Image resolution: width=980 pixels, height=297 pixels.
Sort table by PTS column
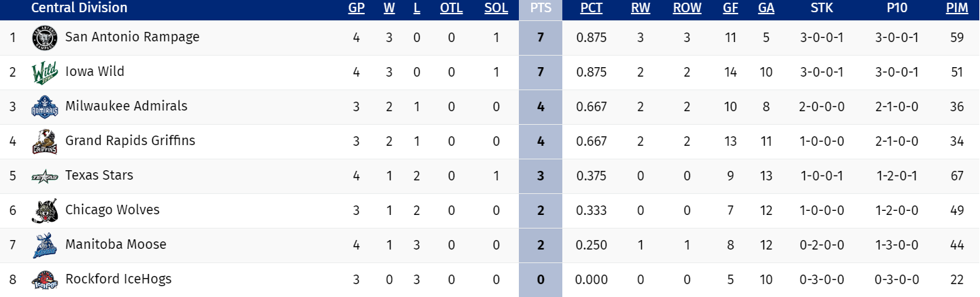tap(540, 8)
